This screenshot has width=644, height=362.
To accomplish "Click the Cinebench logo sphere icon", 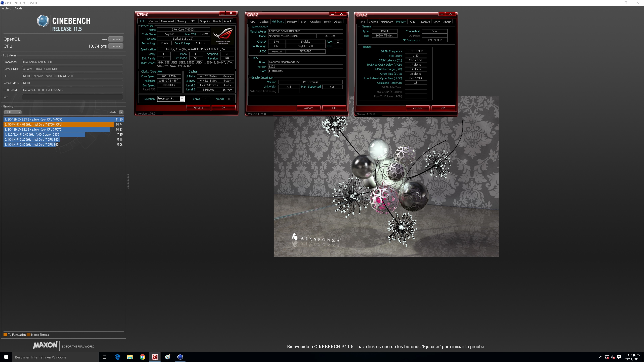I will click(x=43, y=21).
